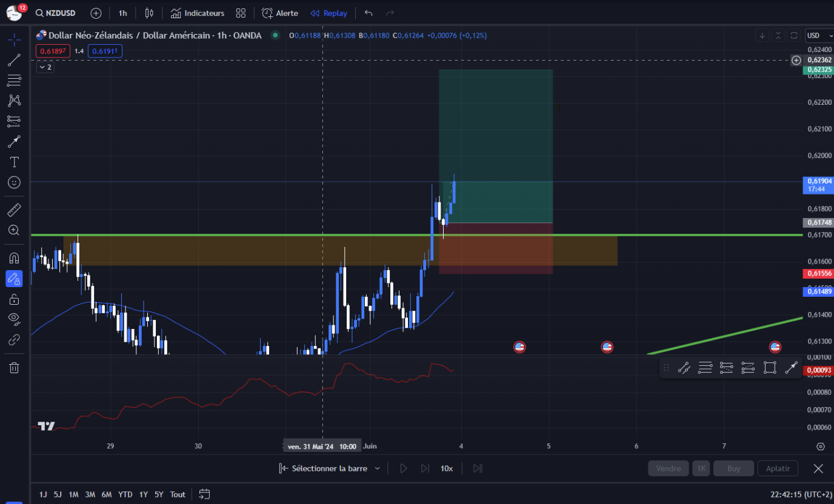Screen dimensions: 834x504
Task: Click the Buy button
Action: tap(733, 468)
